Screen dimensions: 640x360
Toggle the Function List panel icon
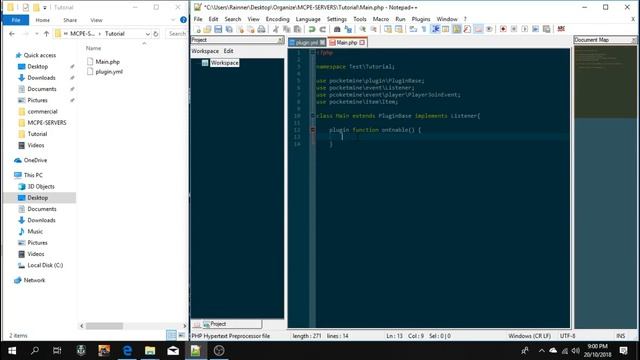(467, 29)
